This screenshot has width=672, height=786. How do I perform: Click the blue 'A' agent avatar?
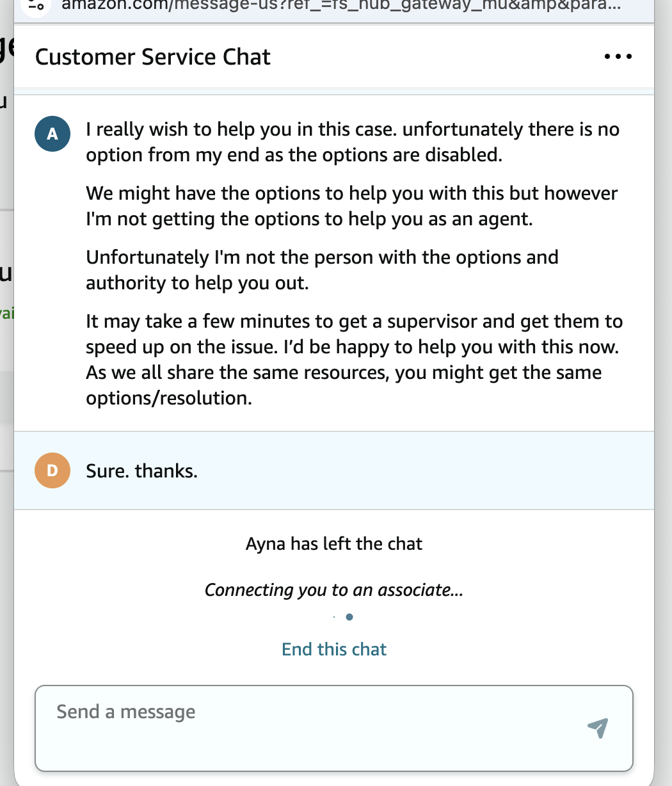coord(52,134)
